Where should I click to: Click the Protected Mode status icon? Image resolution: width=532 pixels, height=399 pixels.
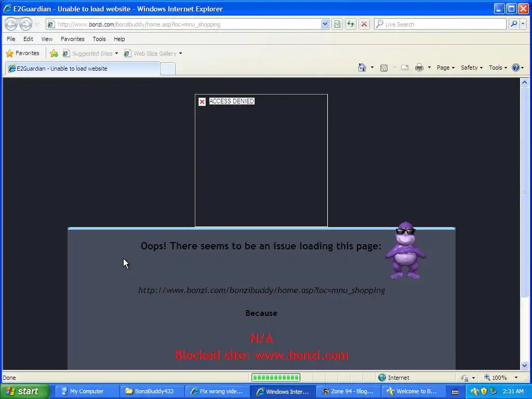coord(464,378)
